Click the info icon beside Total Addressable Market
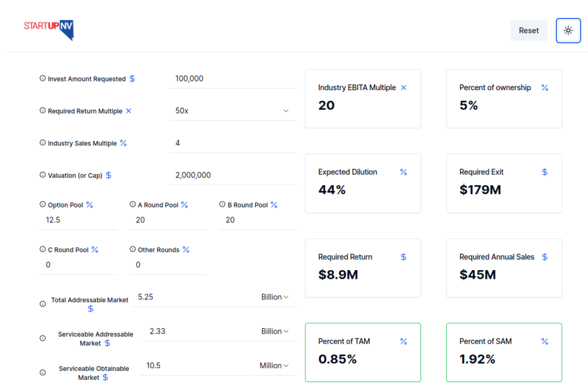Viewport: 588px width, 392px height. click(x=42, y=303)
